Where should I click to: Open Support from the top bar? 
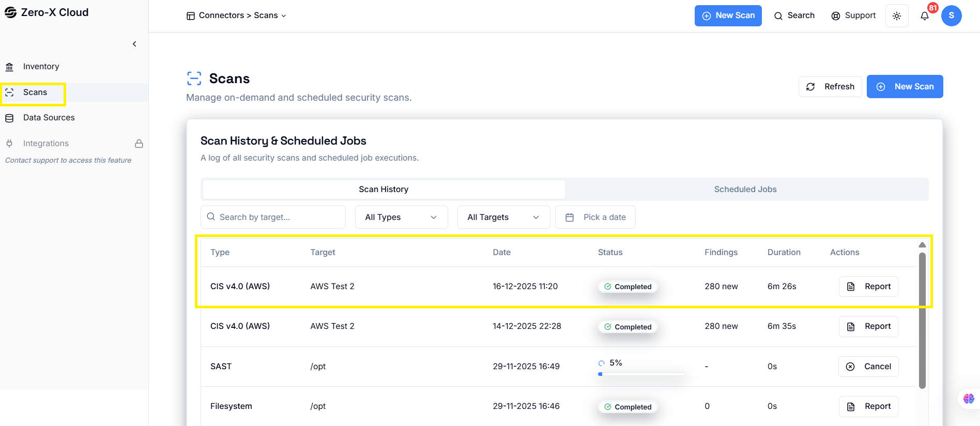[853, 16]
